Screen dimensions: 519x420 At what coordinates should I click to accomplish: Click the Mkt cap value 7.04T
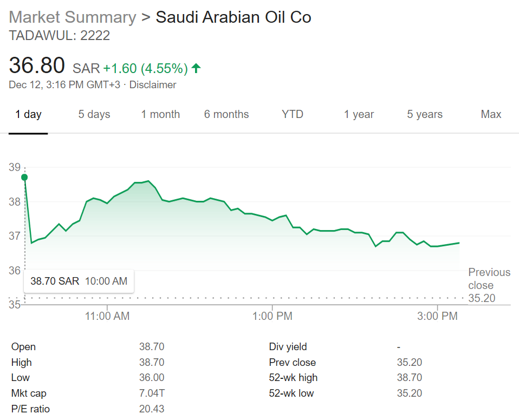pyautogui.click(x=152, y=393)
